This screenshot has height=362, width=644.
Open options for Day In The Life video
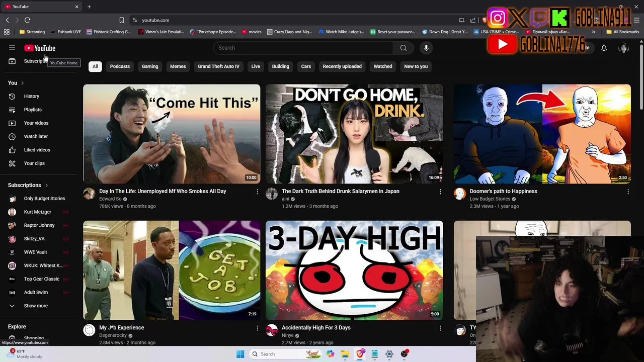click(x=257, y=192)
